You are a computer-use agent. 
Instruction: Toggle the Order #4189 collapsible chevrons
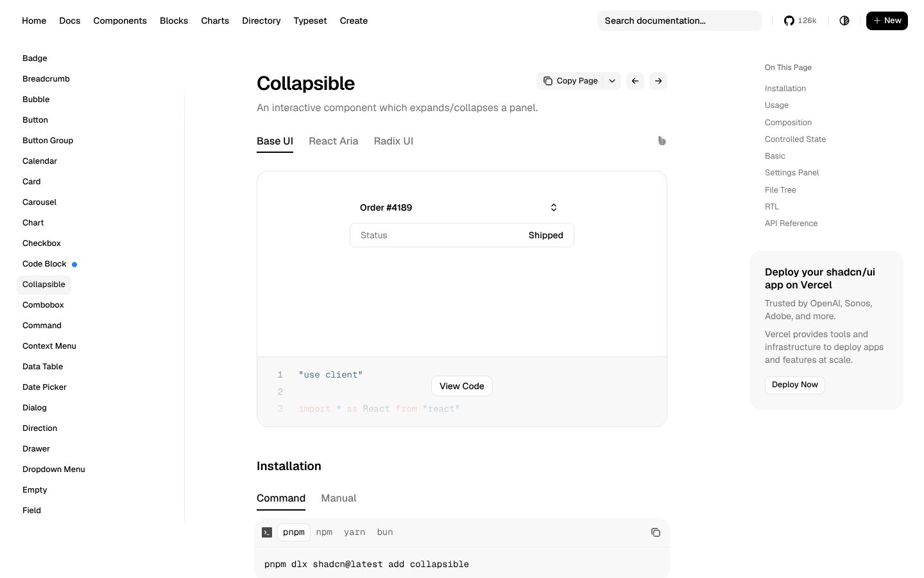[x=554, y=207]
